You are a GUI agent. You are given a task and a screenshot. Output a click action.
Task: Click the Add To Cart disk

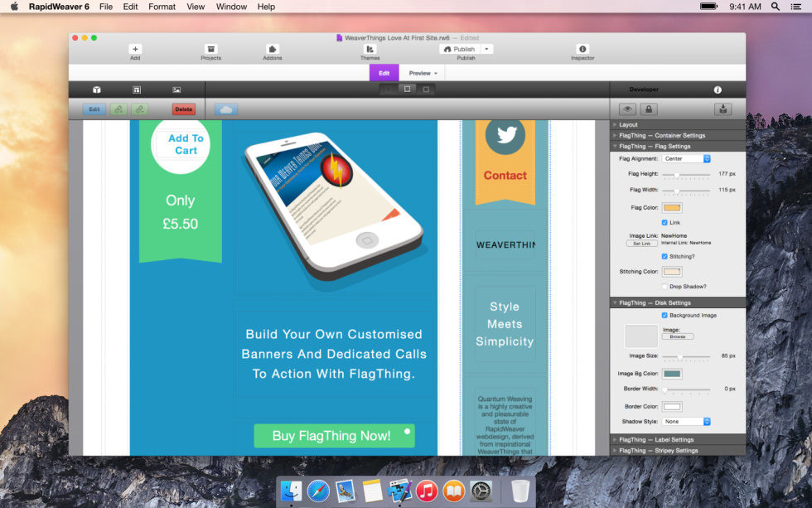(x=181, y=144)
